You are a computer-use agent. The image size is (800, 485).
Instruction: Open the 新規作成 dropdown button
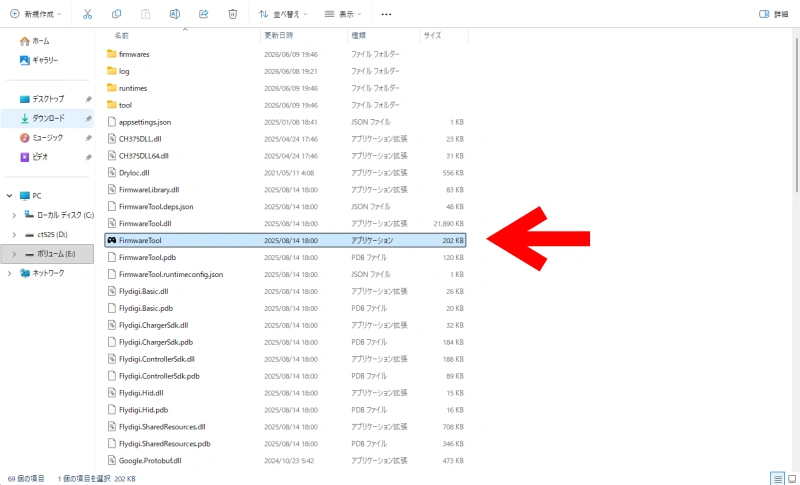[x=36, y=14]
